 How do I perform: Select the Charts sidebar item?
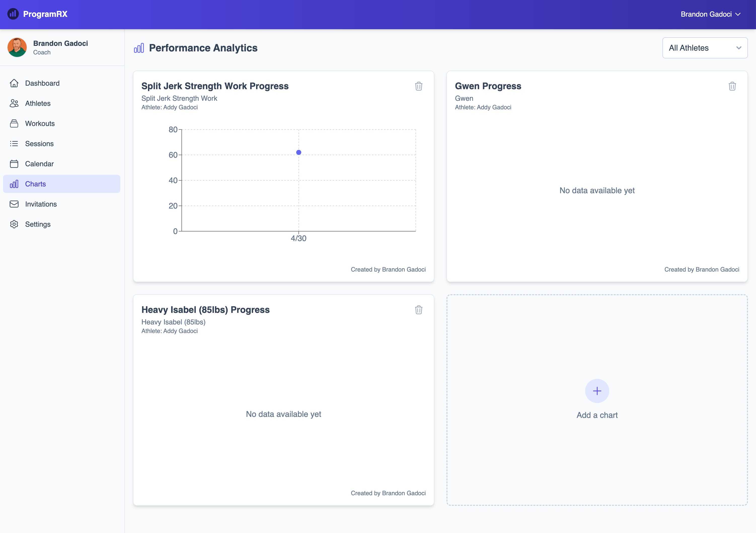(x=62, y=184)
